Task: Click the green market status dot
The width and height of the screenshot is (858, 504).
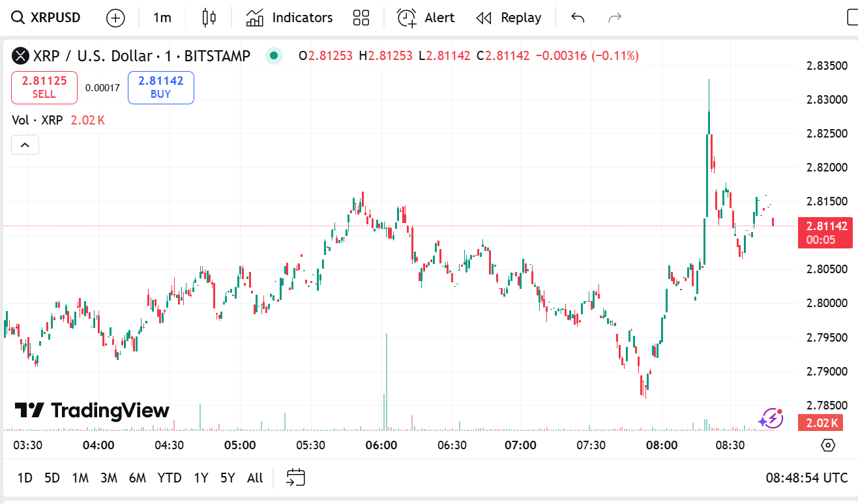Action: coord(274,56)
